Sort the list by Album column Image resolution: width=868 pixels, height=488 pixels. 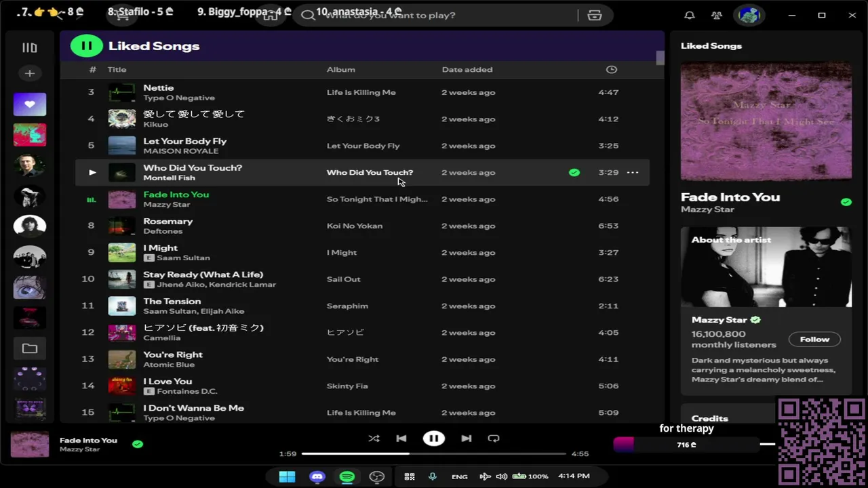(340, 69)
